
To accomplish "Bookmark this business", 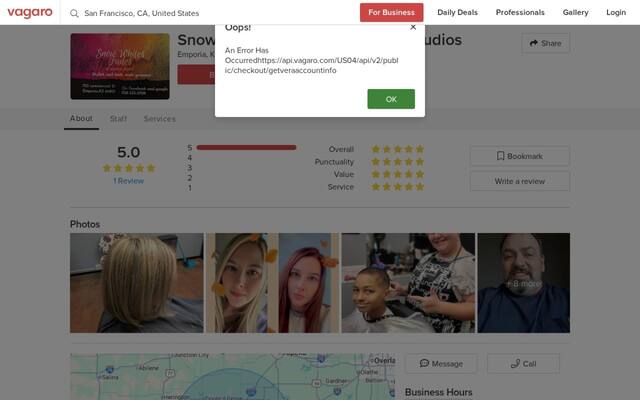I will tap(520, 156).
